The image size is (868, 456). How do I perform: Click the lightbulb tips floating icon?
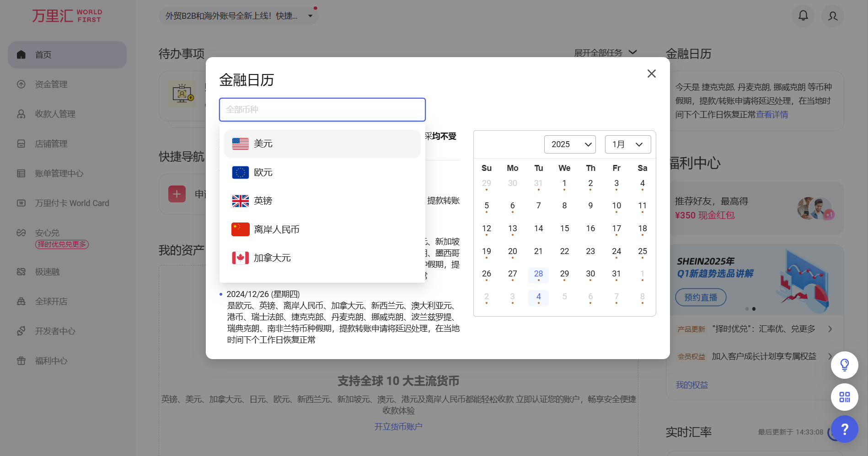pyautogui.click(x=844, y=365)
